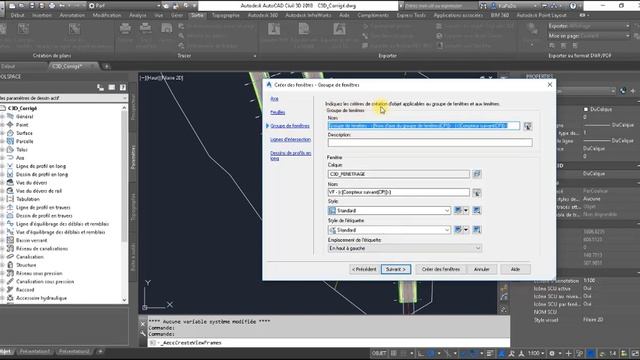Open Emplacement de l'étiquette dropdown
Viewport: 640px width, 360px height.
478,248
